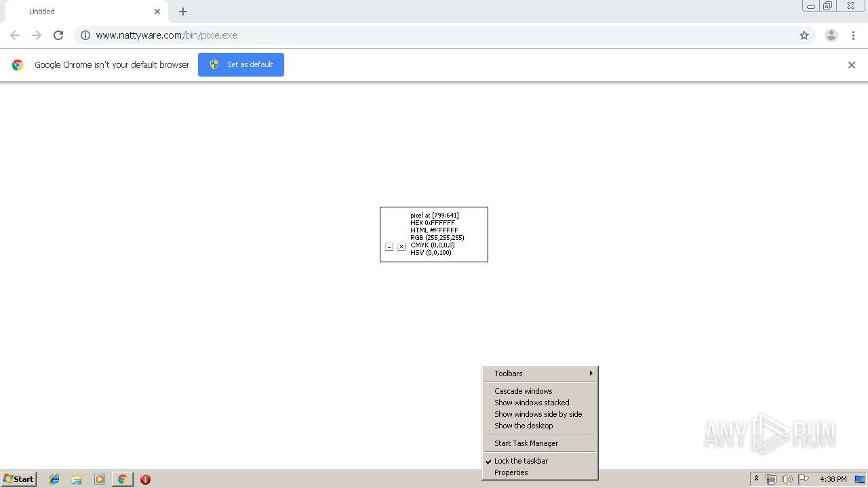Open the volume speaker tray icon
Image resolution: width=868 pixels, height=488 pixels.
pos(787,479)
